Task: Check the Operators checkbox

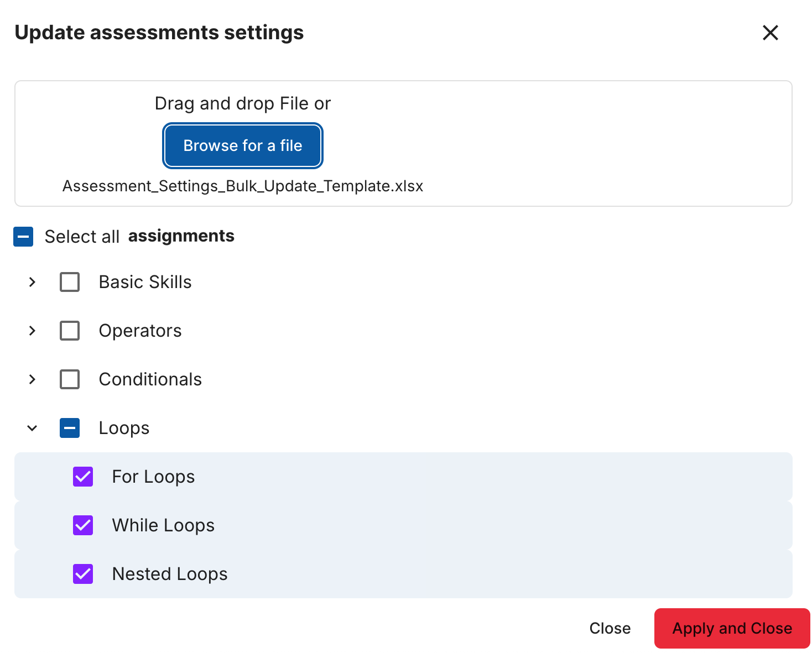Action: 70,331
